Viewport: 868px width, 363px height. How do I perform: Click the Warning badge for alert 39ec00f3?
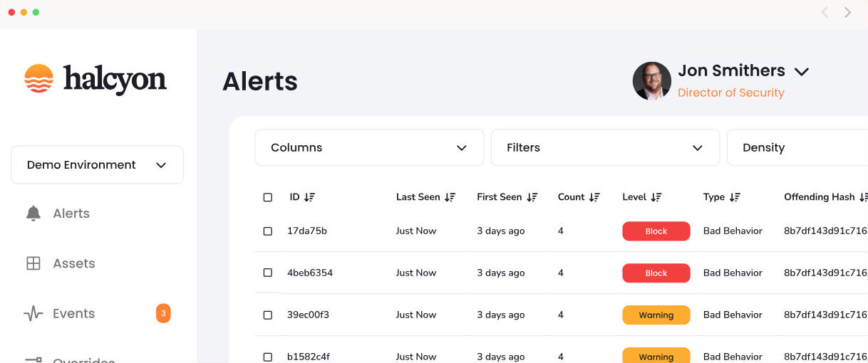point(656,315)
